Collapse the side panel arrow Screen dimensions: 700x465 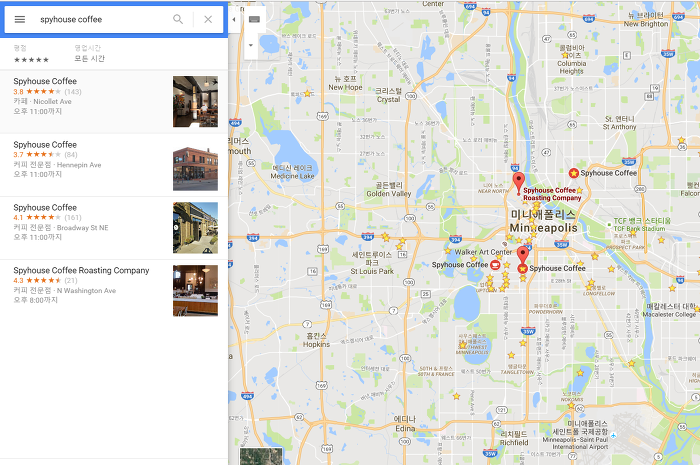(234, 19)
